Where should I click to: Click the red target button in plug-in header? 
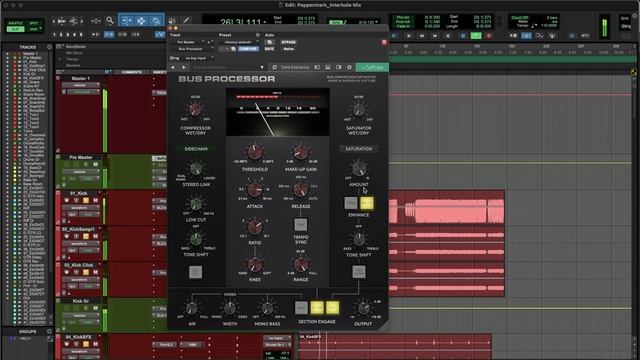click(384, 42)
